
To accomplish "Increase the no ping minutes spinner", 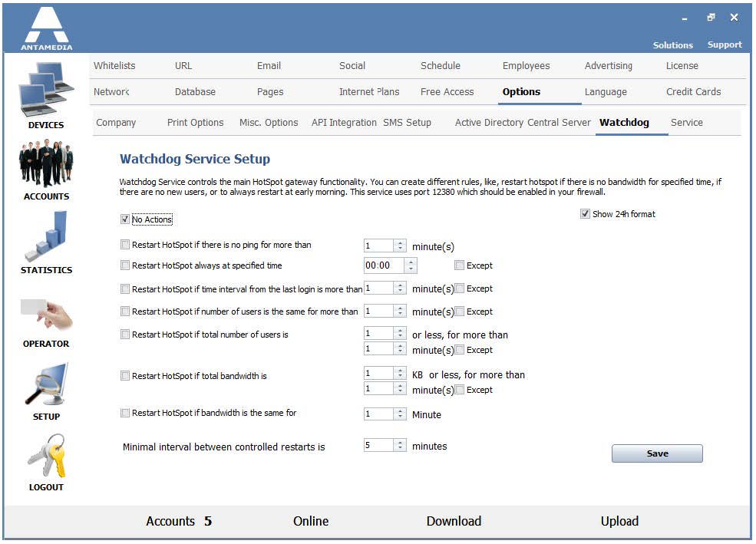I will (400, 243).
